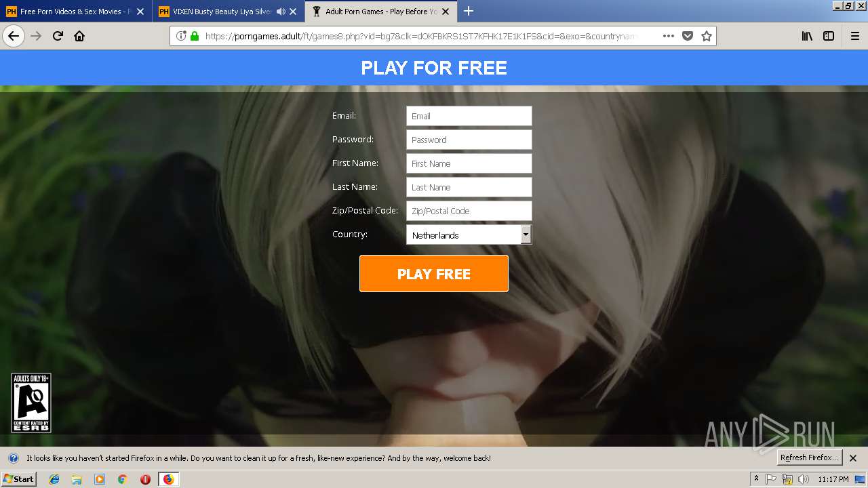Click the orange PLAY FREE button
868x488 pixels.
pos(434,274)
